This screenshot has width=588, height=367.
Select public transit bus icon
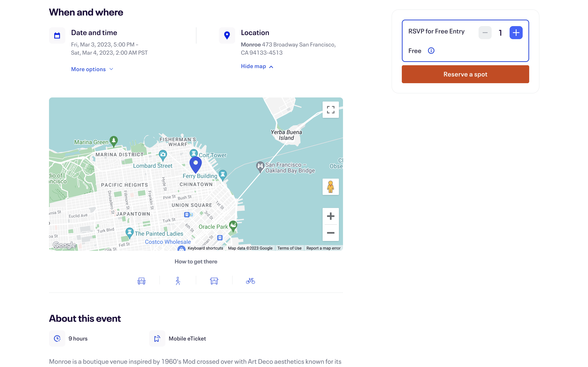tap(214, 281)
